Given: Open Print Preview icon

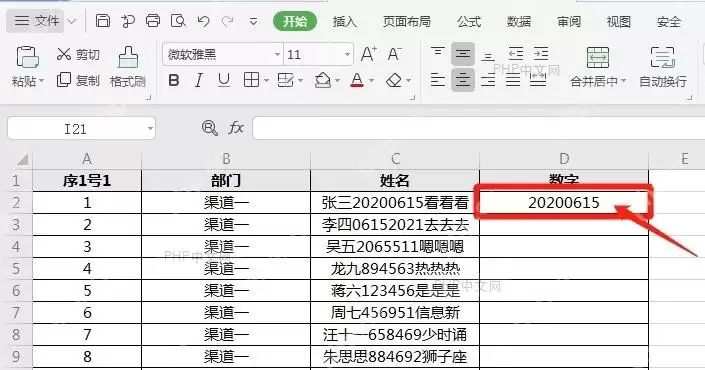Looking at the screenshot, I should click(178, 21).
